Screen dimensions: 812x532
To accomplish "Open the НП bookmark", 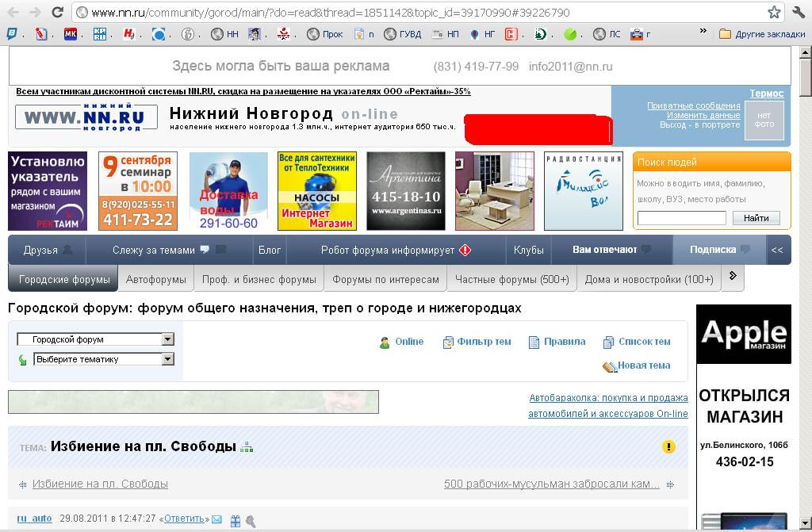I will pyautogui.click(x=446, y=34).
